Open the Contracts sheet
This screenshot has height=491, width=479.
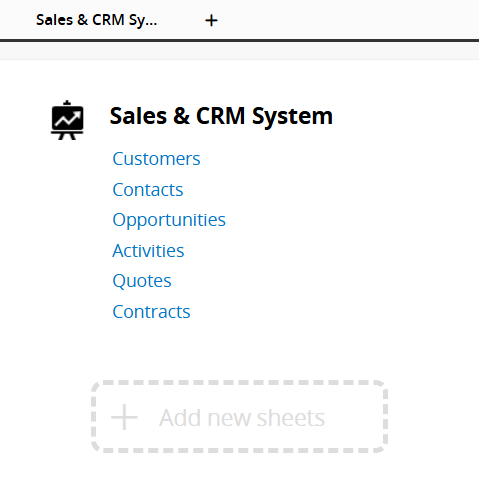151,312
